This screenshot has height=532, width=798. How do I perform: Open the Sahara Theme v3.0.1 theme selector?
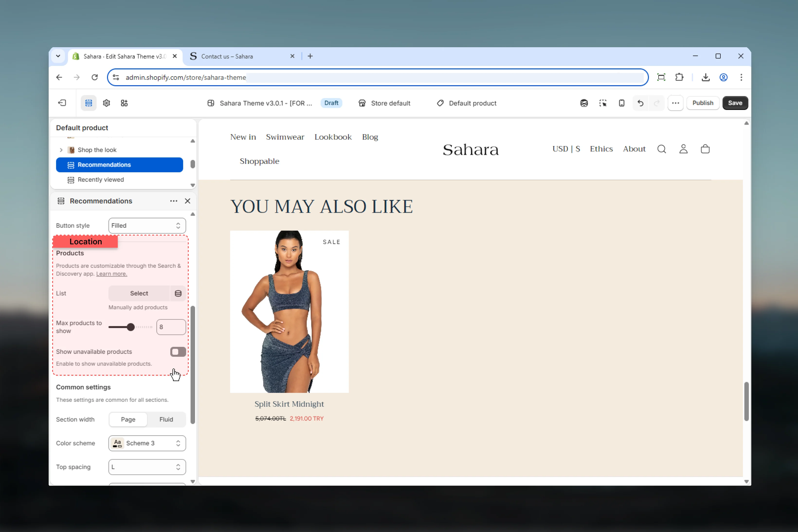tap(259, 103)
